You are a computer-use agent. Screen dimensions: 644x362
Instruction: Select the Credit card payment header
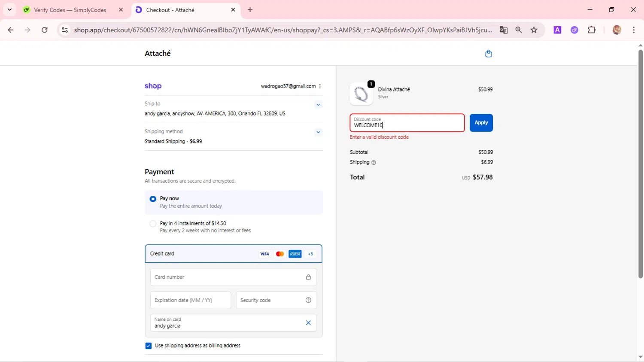coord(233,254)
